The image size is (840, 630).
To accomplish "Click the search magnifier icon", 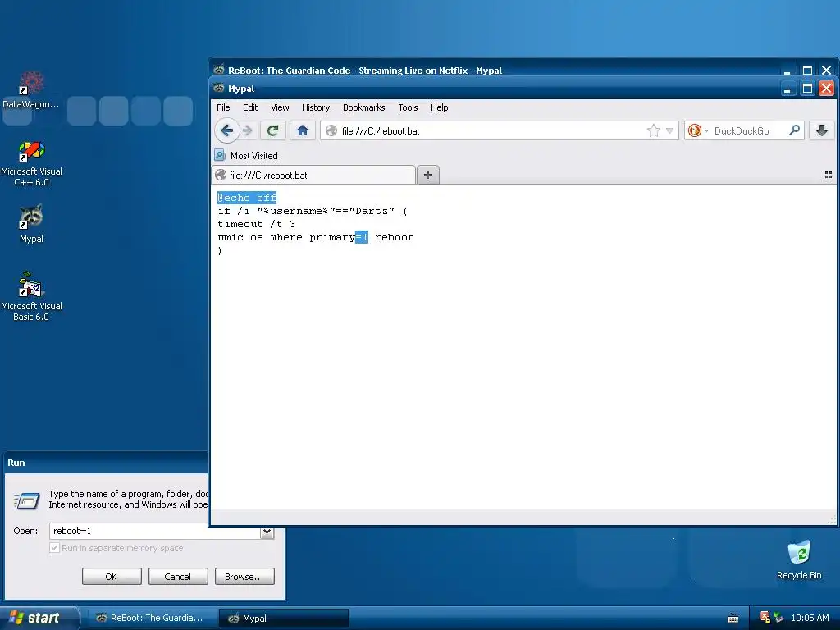I will pyautogui.click(x=794, y=130).
